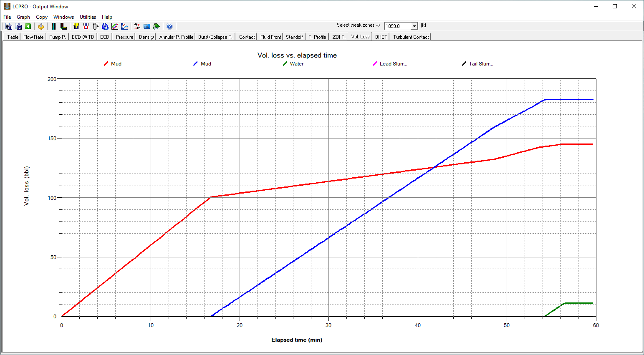The height and width of the screenshot is (355, 644).
Task: Click the blue calculator panel icon
Action: pyautogui.click(x=147, y=26)
